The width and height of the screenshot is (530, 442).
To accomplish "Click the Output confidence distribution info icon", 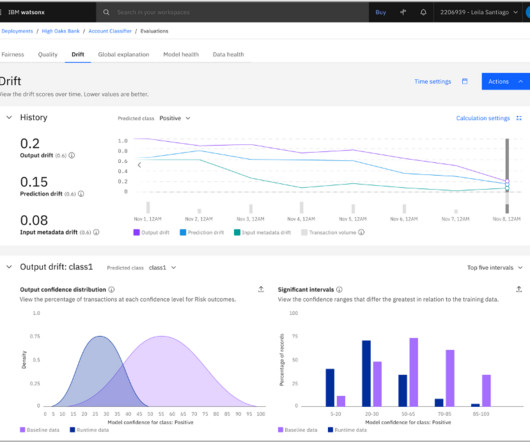I will point(111,290).
